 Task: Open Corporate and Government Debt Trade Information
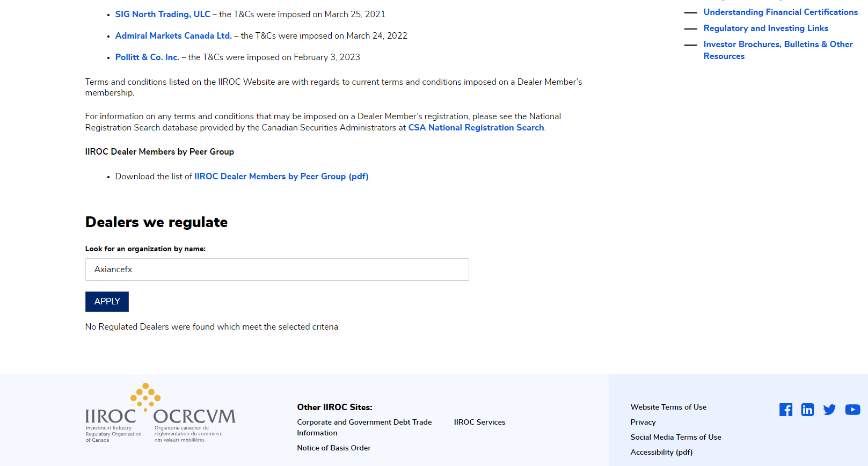click(364, 423)
